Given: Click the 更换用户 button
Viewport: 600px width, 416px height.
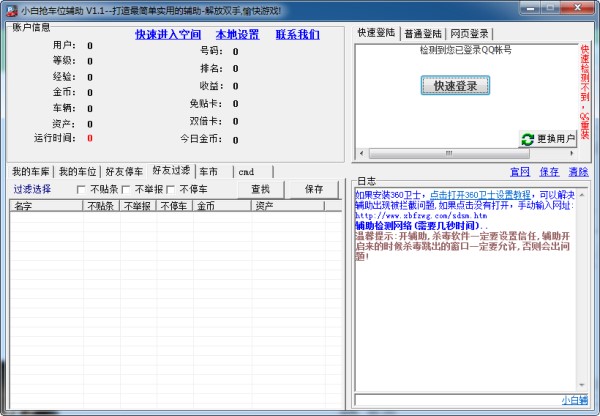Looking at the screenshot, I should (x=548, y=139).
